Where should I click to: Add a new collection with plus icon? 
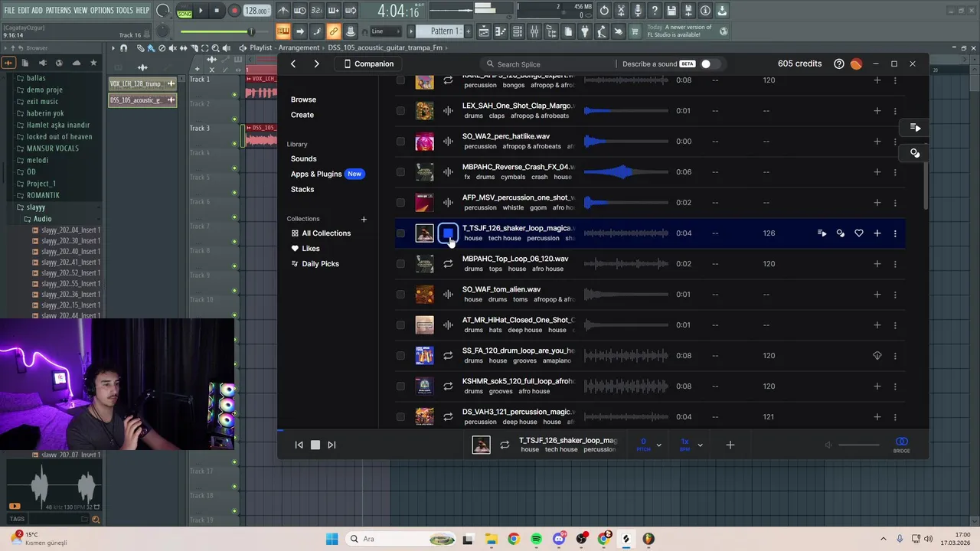click(364, 219)
